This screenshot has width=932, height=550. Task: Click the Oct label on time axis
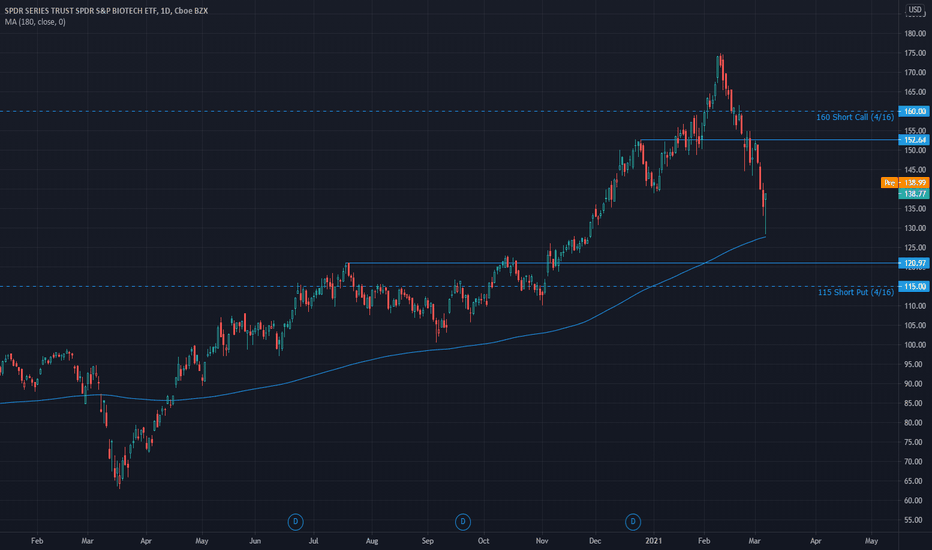(x=483, y=541)
